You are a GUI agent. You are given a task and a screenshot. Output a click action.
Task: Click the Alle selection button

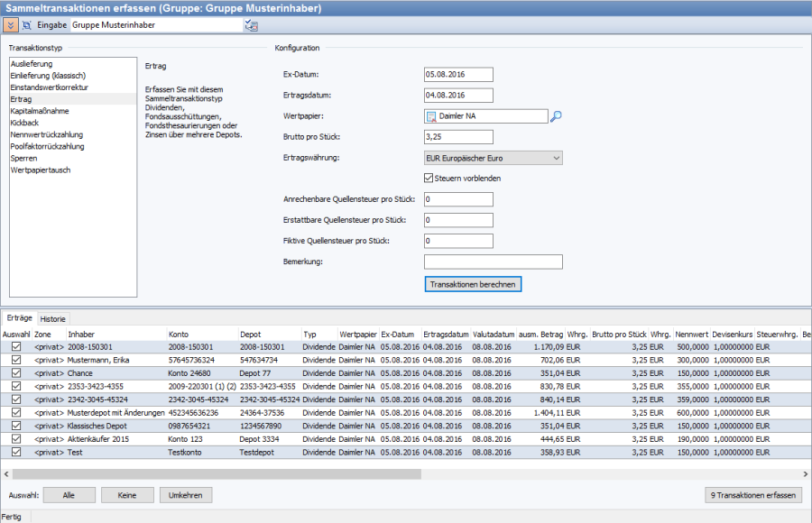[x=69, y=495]
